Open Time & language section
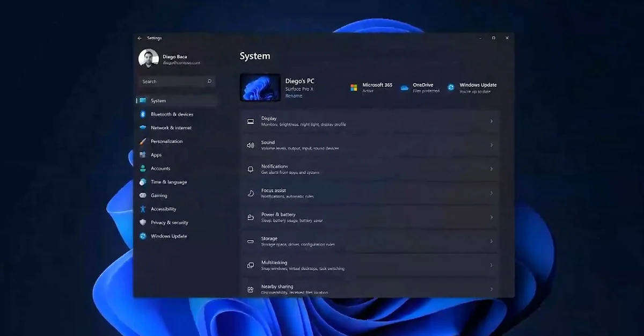644x336 pixels. click(177, 182)
